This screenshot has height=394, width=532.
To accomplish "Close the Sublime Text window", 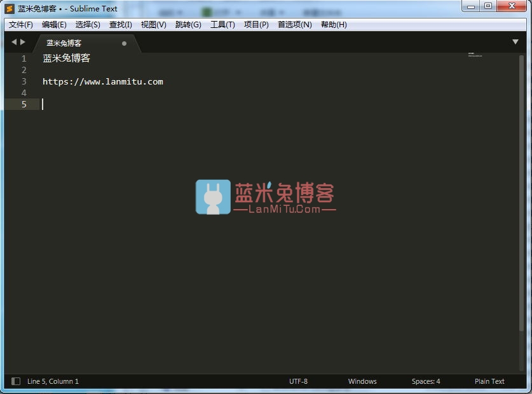I will click(x=512, y=6).
